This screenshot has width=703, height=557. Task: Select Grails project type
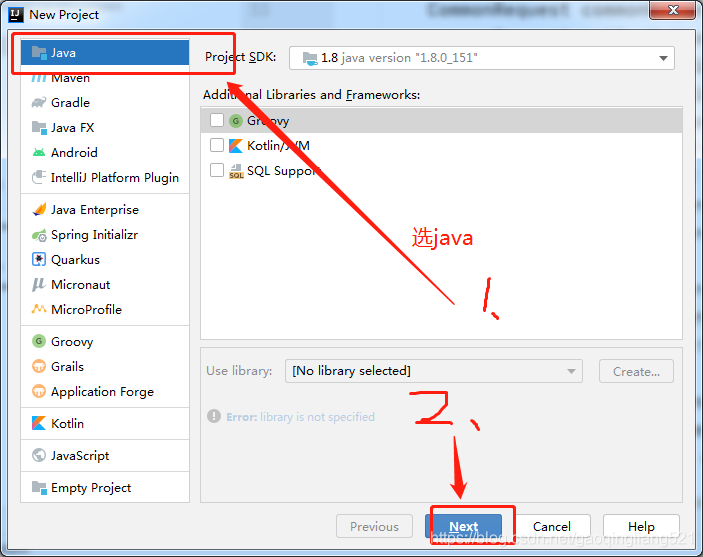(105, 366)
